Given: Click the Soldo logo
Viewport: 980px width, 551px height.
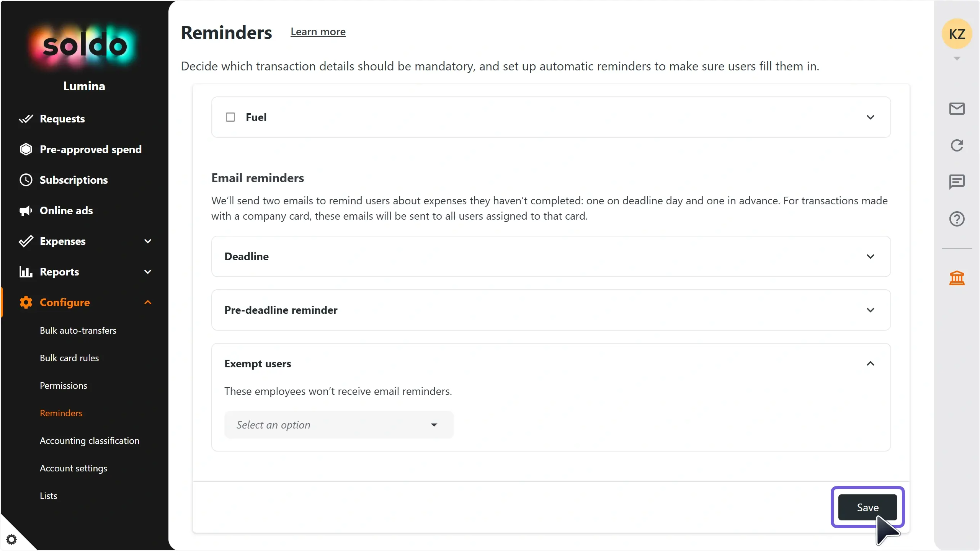Looking at the screenshot, I should tap(84, 46).
